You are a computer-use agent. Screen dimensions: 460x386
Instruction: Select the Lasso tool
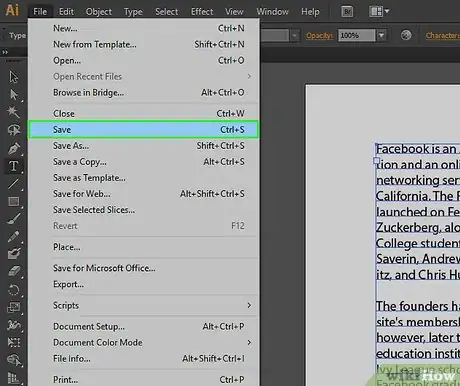(x=14, y=130)
